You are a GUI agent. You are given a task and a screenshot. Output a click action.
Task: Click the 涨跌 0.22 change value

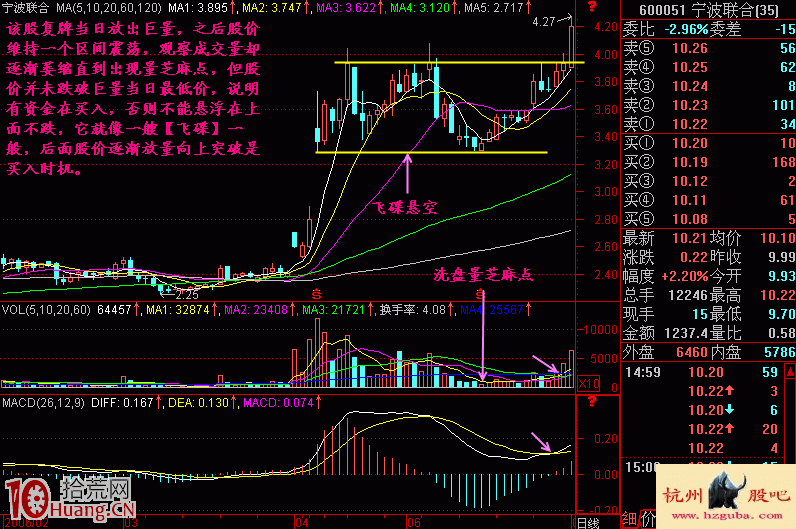pyautogui.click(x=694, y=257)
